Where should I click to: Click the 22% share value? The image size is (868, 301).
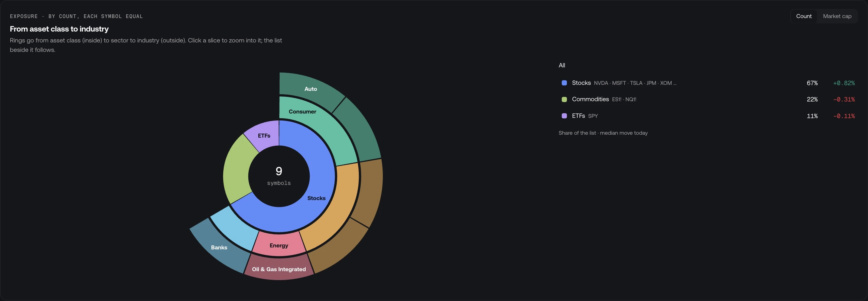(812, 100)
